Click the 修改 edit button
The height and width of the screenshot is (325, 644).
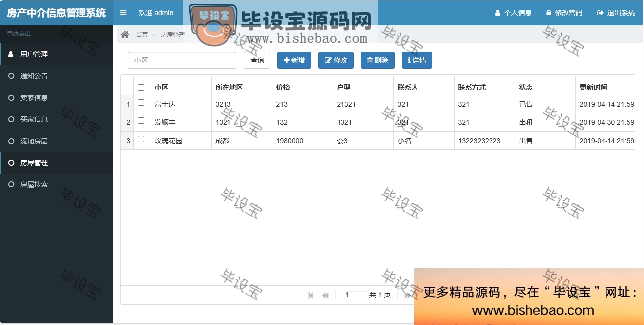pyautogui.click(x=336, y=60)
